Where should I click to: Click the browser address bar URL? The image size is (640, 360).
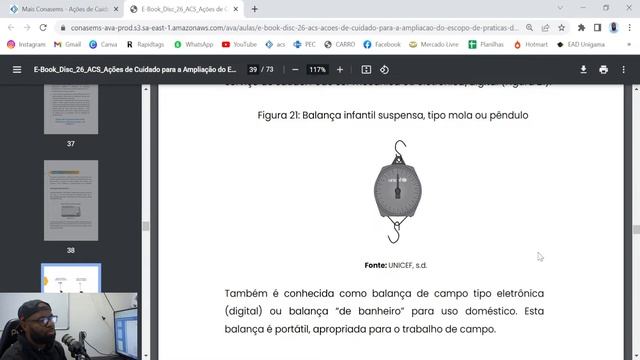click(294, 28)
